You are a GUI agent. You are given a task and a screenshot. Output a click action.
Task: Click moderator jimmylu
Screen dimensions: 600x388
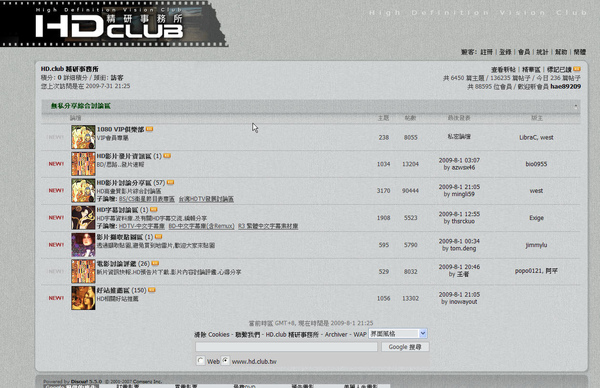coord(536,245)
